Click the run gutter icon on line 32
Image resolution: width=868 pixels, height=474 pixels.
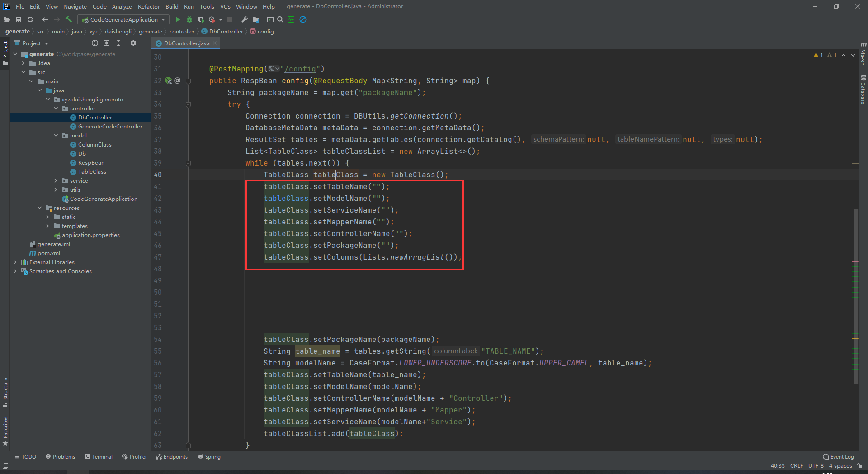pyautogui.click(x=169, y=81)
